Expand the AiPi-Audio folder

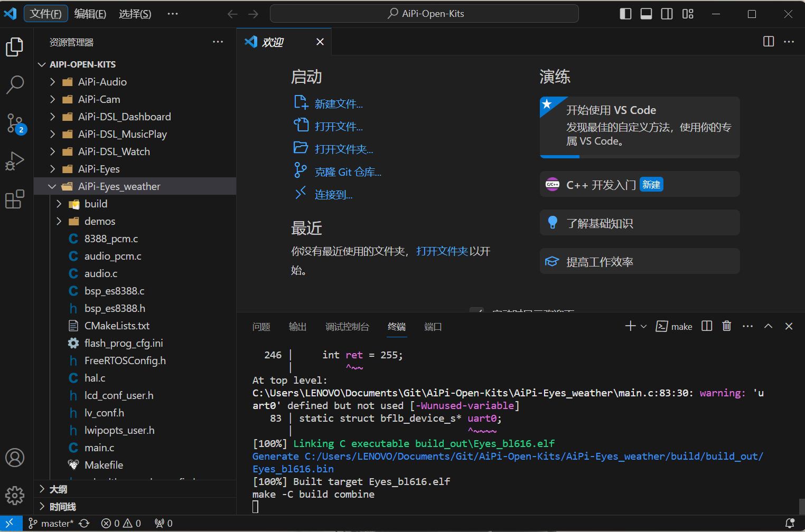point(135,82)
